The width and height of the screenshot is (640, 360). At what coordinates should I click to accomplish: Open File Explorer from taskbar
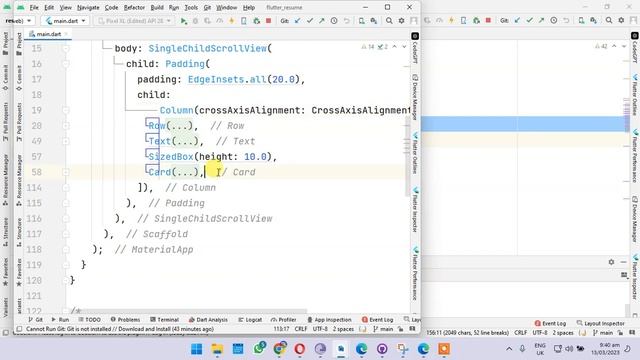tap(217, 349)
